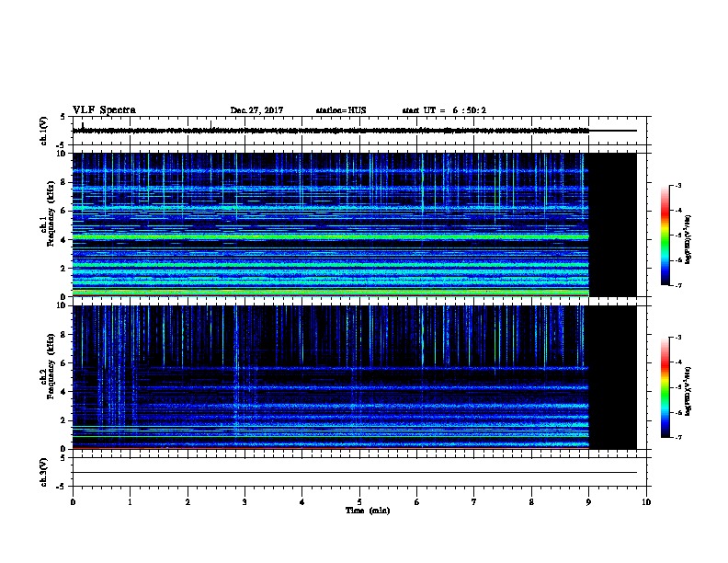This screenshot has height=563, width=728.
Task: Click the "-5" tick on the ch.3(V) axis
Action: (62, 487)
